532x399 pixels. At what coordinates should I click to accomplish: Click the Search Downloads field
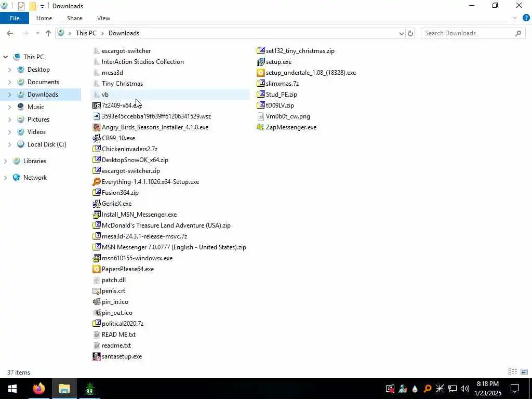[x=473, y=33]
